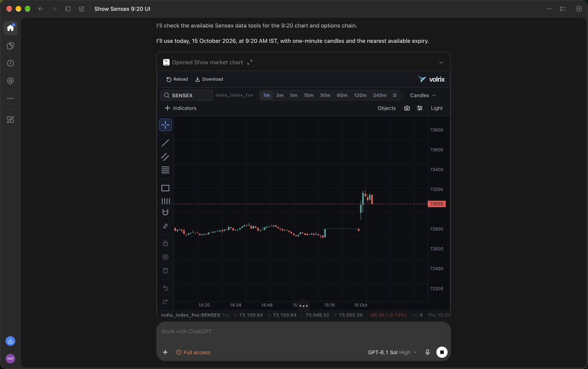Screen dimensions: 588x369
Task: Click the india_index_fno exchange label
Action: (x=234, y=96)
